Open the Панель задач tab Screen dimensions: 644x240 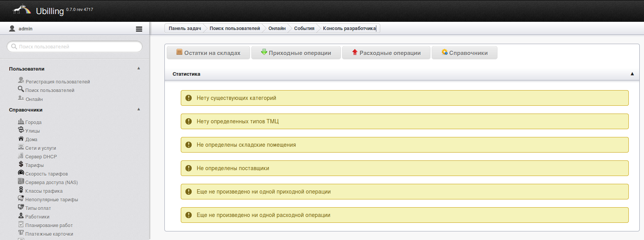coord(185,28)
